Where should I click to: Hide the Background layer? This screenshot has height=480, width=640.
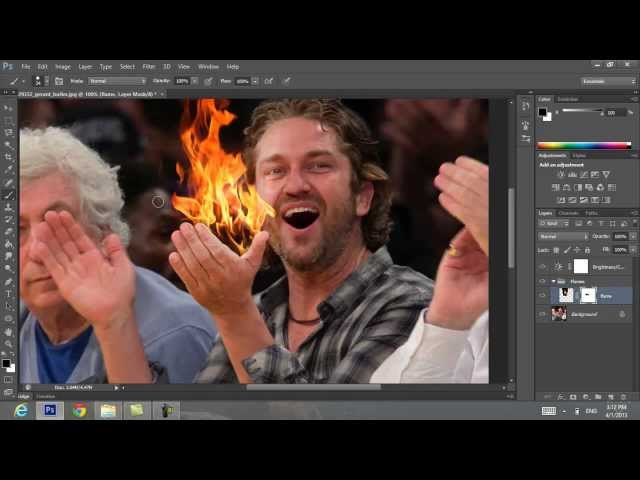coord(542,314)
